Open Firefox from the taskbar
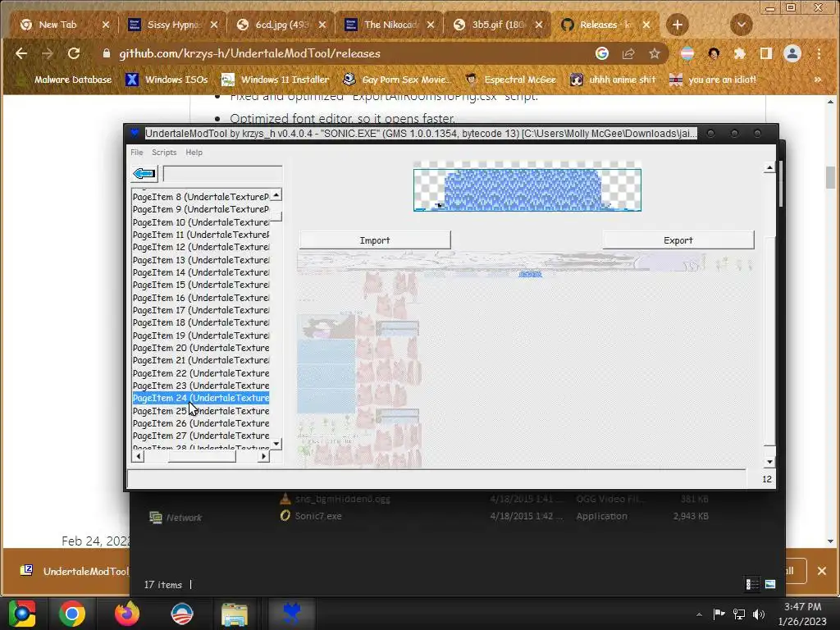Image resolution: width=840 pixels, height=630 pixels. (127, 614)
